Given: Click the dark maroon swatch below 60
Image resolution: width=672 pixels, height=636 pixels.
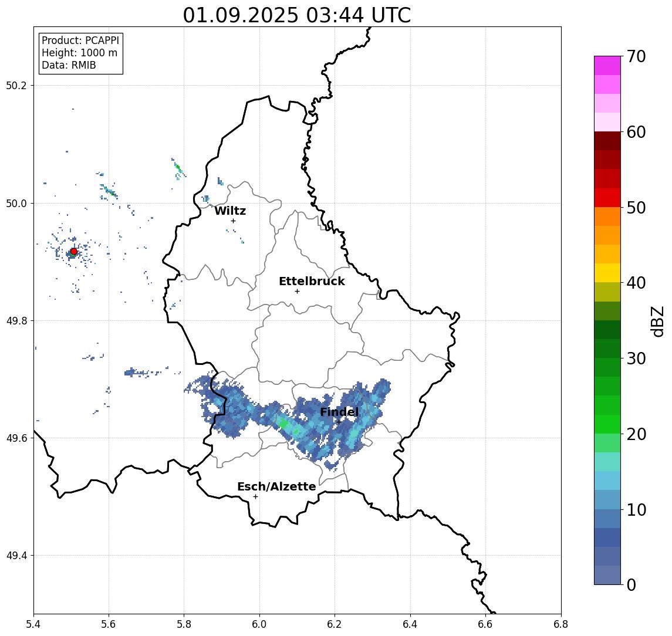Looking at the screenshot, I should pos(607,141).
